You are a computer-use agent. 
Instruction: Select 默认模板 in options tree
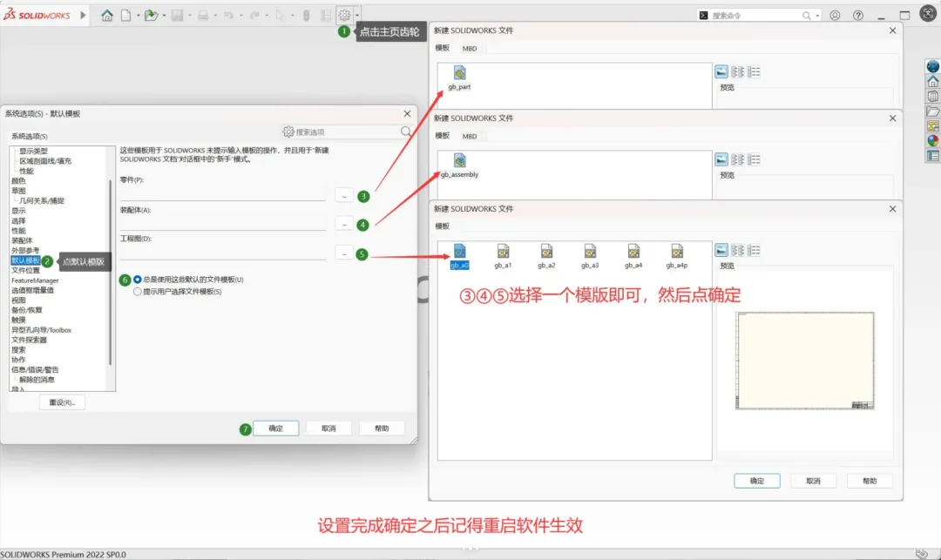(x=25, y=260)
